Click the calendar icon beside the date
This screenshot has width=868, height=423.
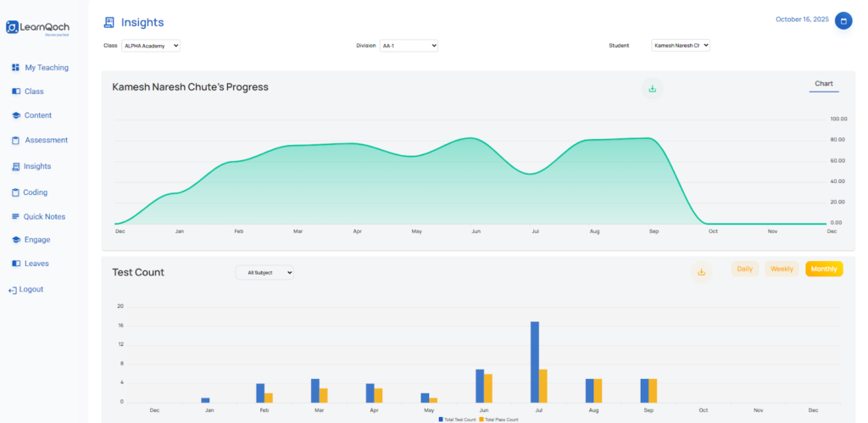coord(843,20)
